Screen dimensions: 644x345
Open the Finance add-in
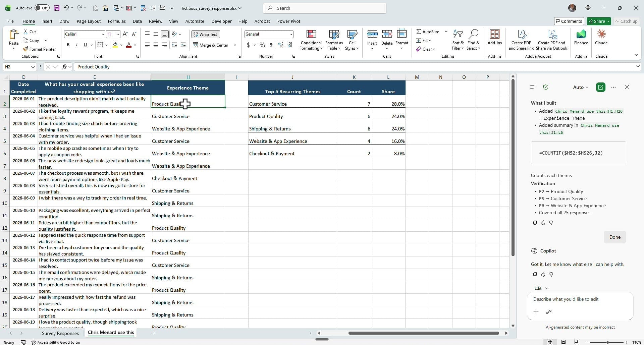pos(581,37)
